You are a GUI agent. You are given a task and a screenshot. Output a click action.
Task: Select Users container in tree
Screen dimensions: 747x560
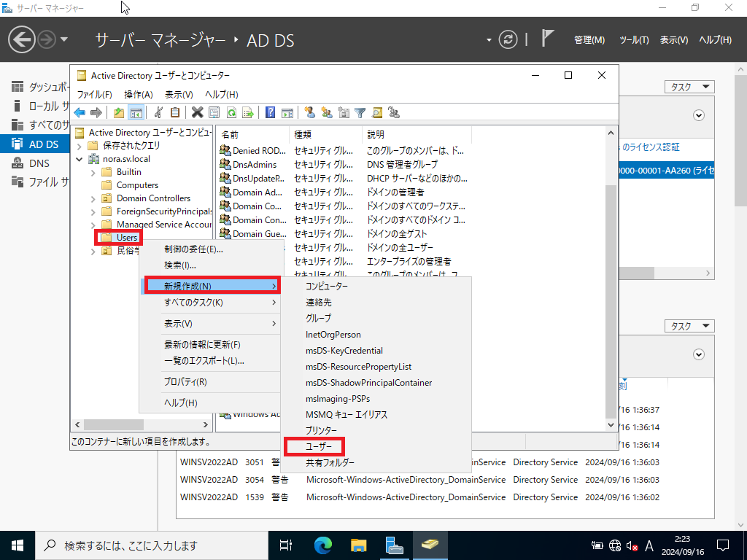[x=126, y=237]
